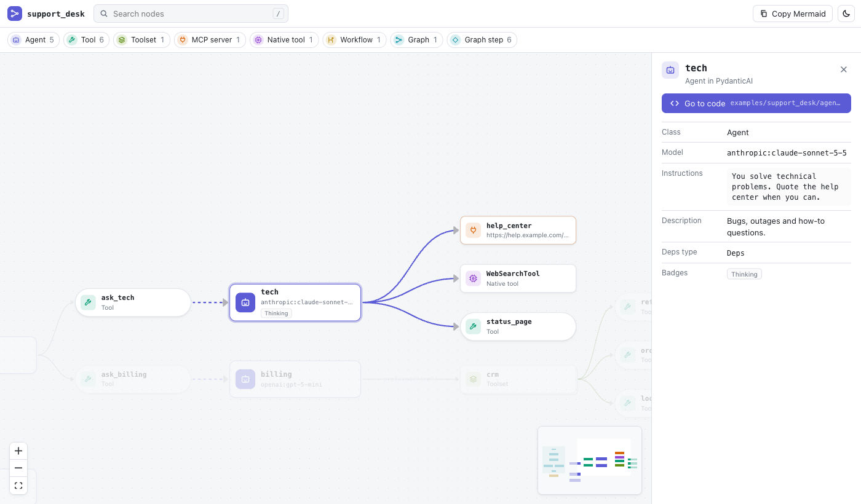Image resolution: width=861 pixels, height=504 pixels.
Task: Zoom in on the graph canvas
Action: (18, 451)
